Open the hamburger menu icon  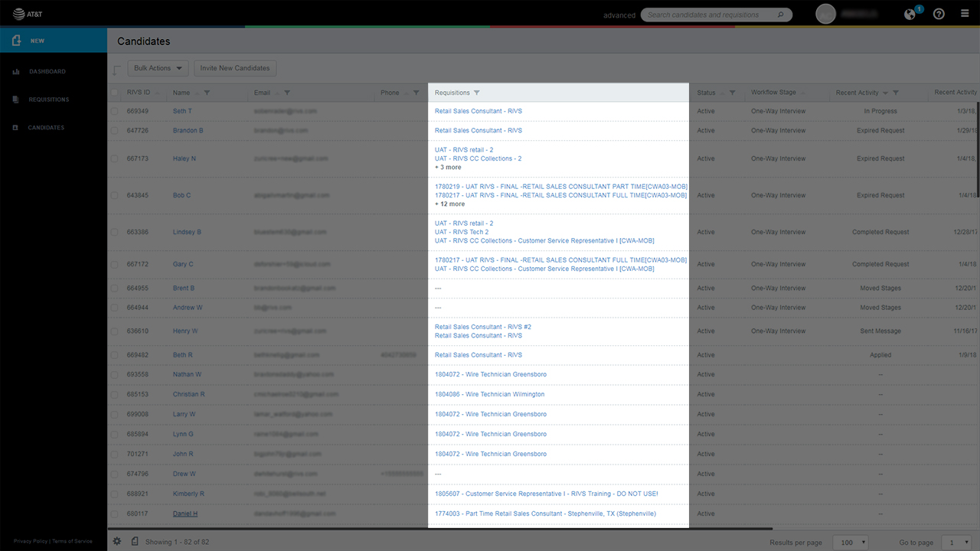tap(965, 14)
